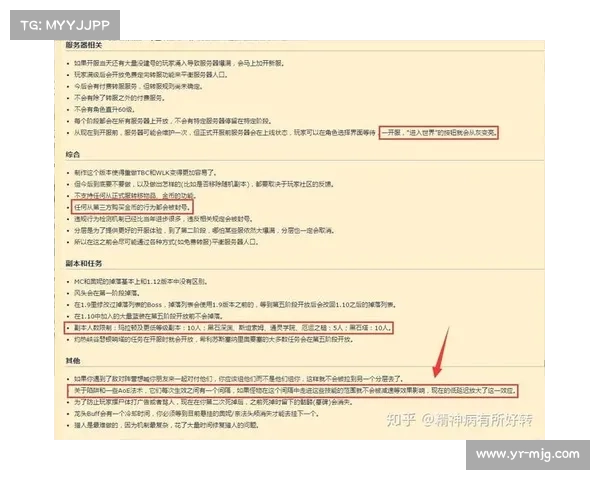Select the line starting 副本人数限制
The height and width of the screenshot is (480, 600).
coord(233,328)
